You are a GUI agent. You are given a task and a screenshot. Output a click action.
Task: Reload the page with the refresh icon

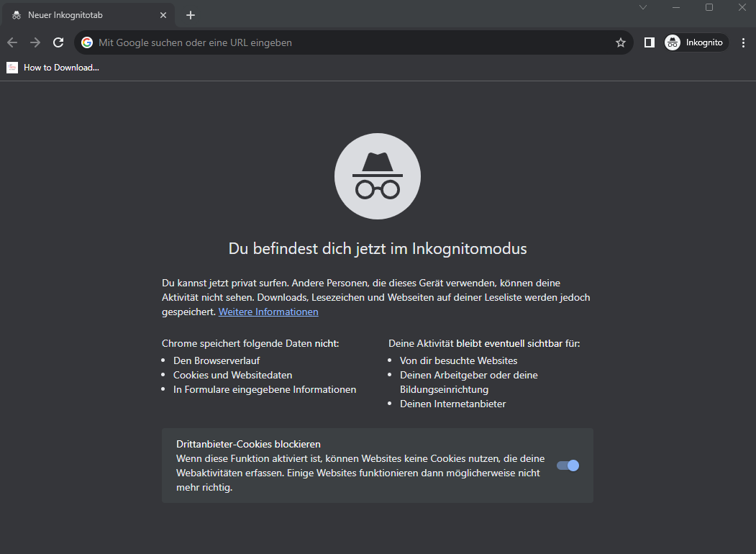tap(58, 42)
